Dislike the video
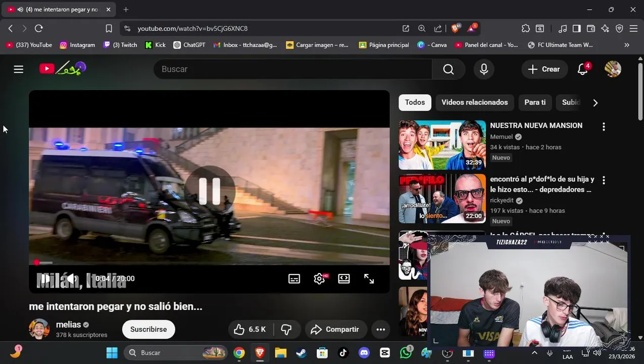The width and height of the screenshot is (644, 364). (x=286, y=330)
